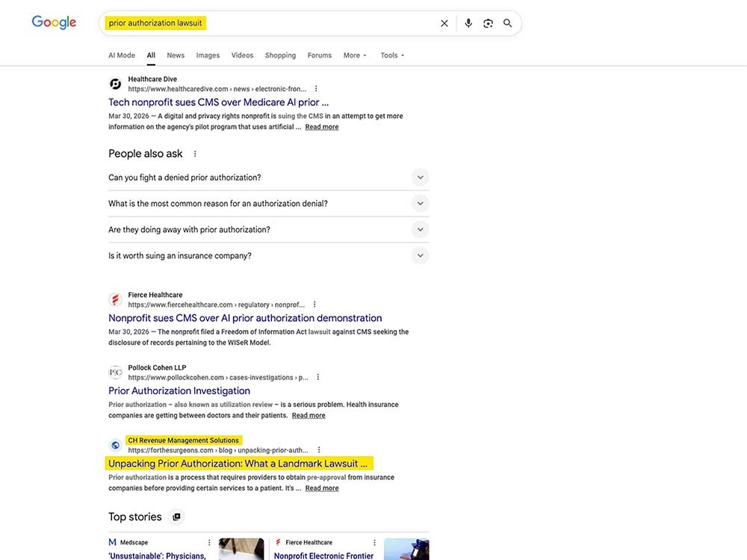Switch to the AI Mode tab
Viewport: 747px width, 560px height.
[x=122, y=55]
